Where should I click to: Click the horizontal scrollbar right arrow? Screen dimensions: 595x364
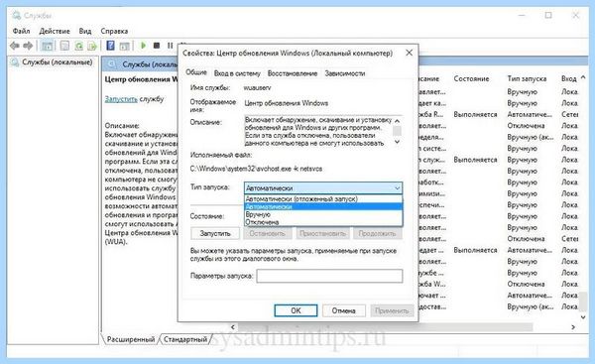(x=573, y=326)
